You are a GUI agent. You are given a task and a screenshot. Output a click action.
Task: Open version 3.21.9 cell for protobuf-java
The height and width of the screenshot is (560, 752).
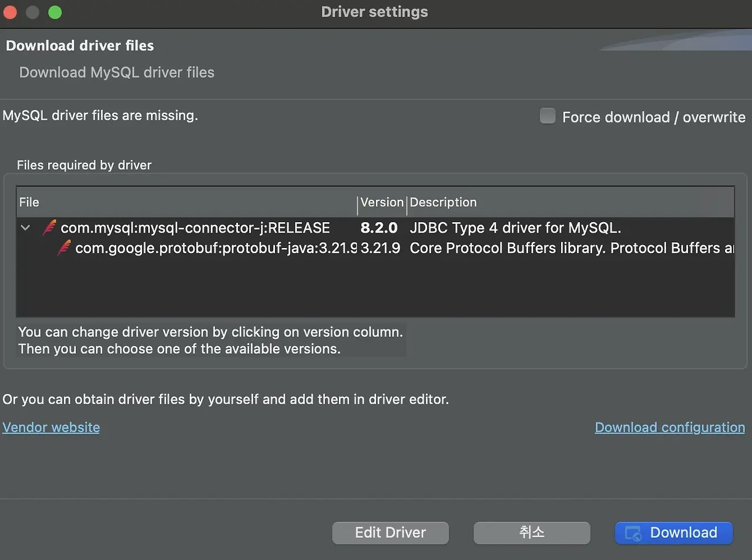pyautogui.click(x=381, y=248)
